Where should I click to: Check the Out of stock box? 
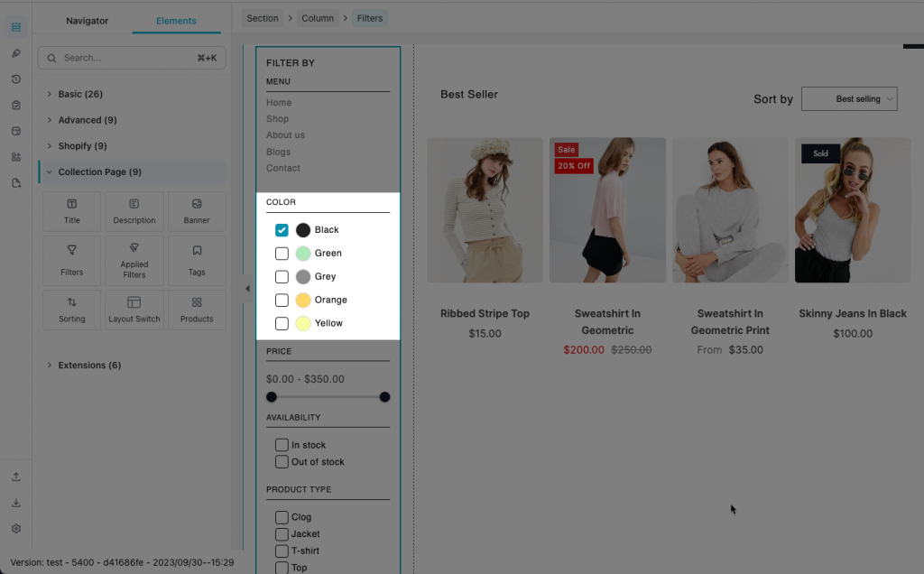282,461
